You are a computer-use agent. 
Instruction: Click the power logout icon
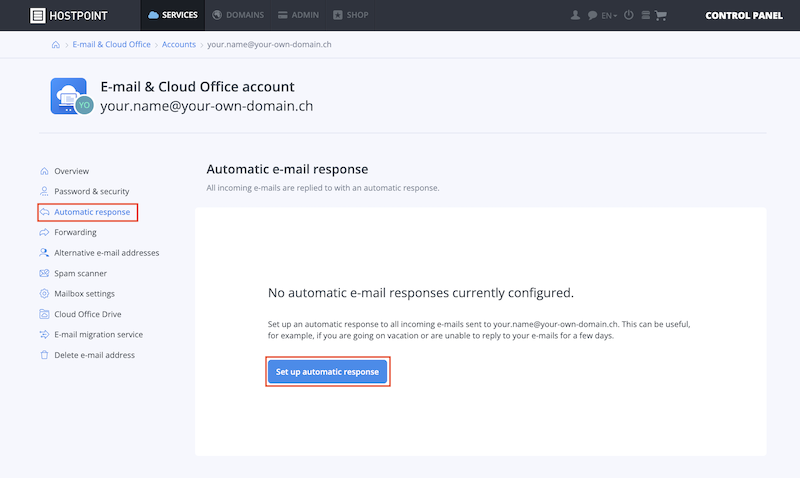pos(629,15)
